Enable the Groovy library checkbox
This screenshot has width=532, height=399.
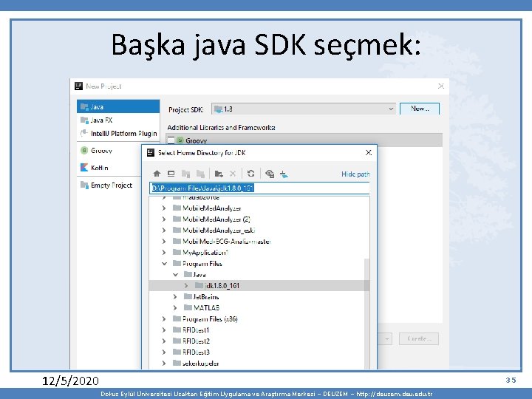[x=171, y=140]
